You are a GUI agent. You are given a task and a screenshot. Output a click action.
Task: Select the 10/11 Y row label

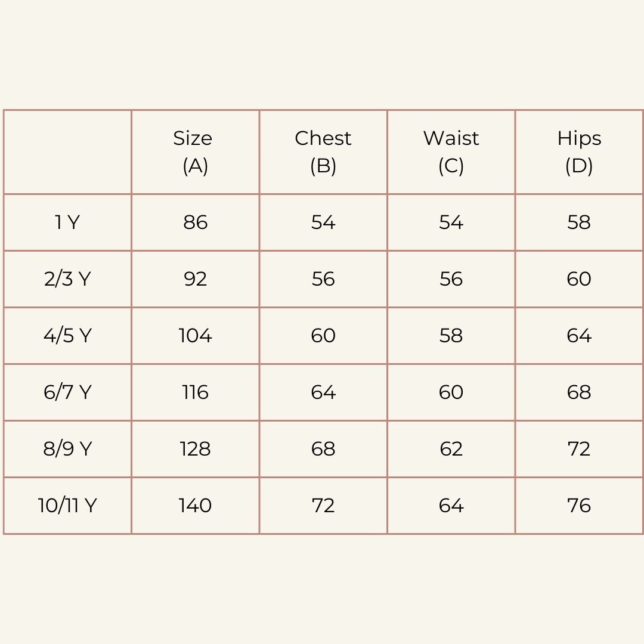(x=67, y=506)
